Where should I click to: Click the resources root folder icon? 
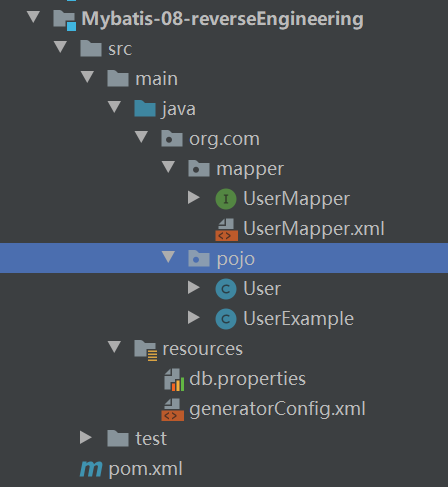146,350
